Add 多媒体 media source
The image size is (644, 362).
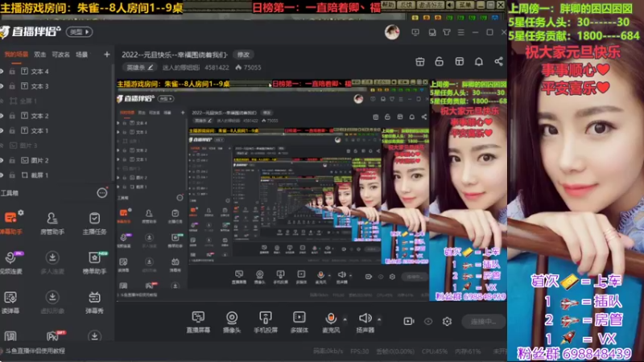[299, 322]
